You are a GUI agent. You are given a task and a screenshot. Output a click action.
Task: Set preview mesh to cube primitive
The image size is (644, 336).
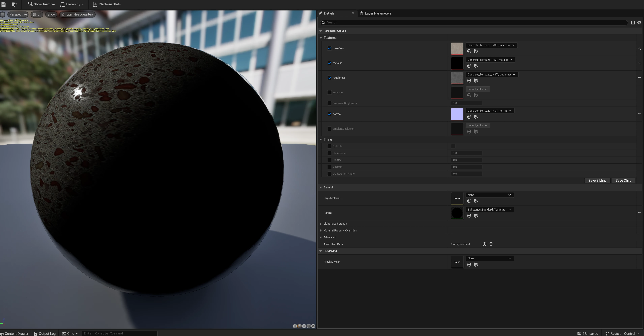point(309,326)
